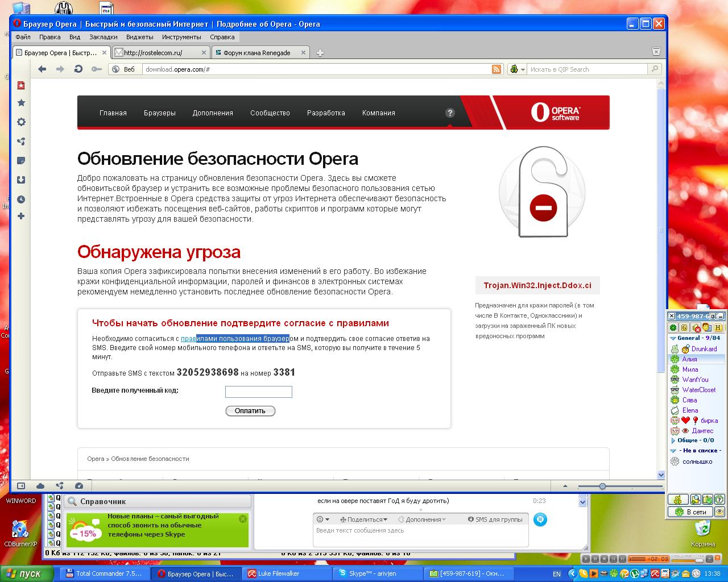Open the Skype emoticon picker

[322, 519]
